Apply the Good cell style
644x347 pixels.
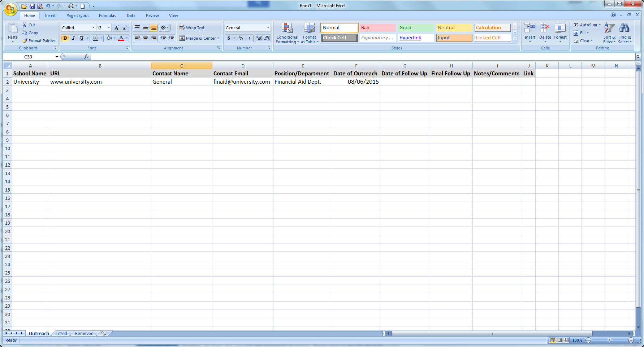point(416,28)
